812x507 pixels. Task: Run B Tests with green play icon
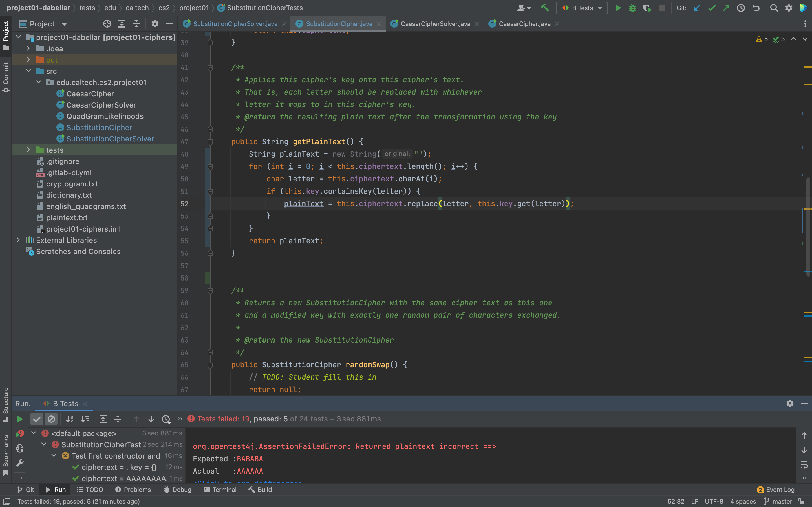[x=618, y=8]
